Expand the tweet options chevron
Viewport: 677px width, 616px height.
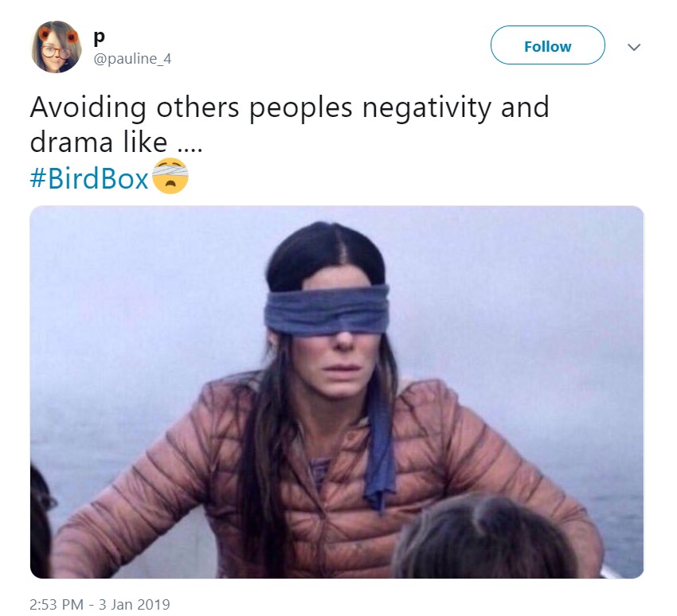pyautogui.click(x=633, y=47)
